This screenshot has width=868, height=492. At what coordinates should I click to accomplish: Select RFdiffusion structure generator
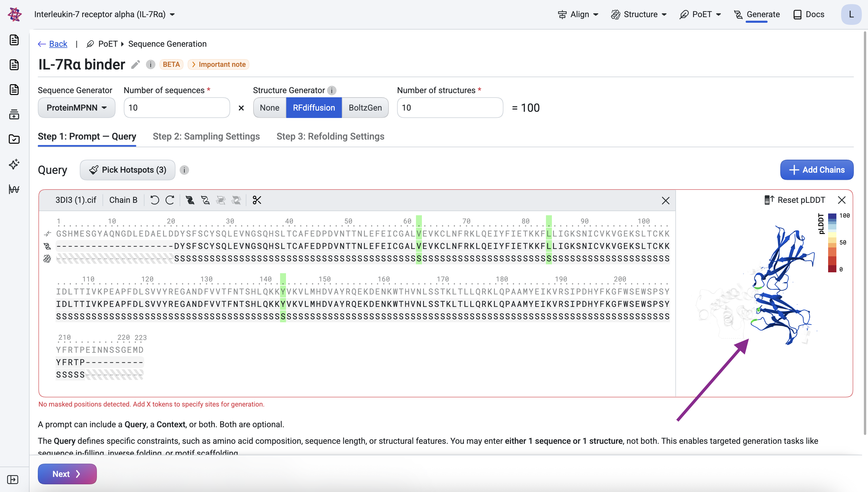pyautogui.click(x=314, y=107)
